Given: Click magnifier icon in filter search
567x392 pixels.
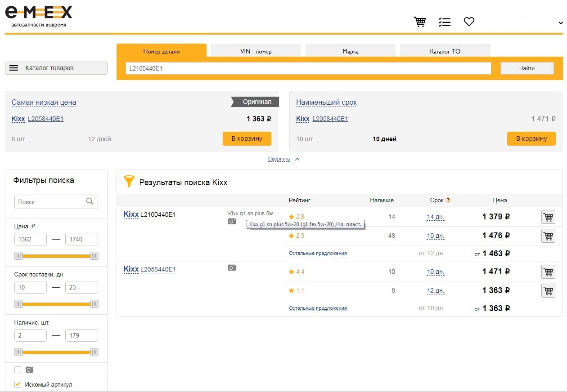Looking at the screenshot, I should click(90, 201).
